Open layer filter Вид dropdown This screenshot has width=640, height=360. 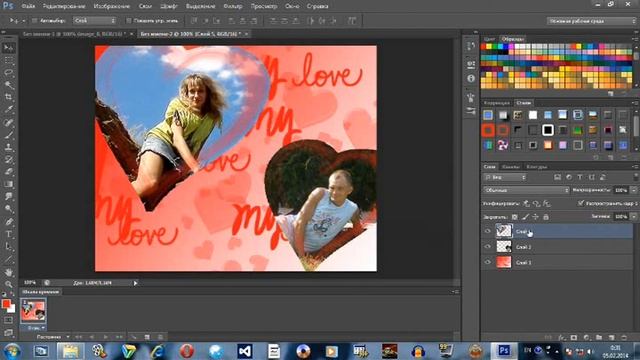coord(505,177)
